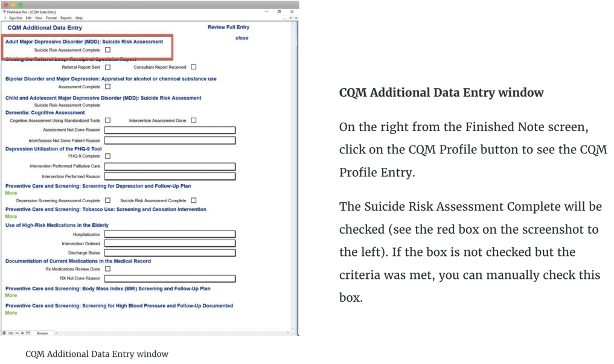Check Cognitive Assessment Using Standardized Tools
Screen dimensions: 614x364
point(107,121)
